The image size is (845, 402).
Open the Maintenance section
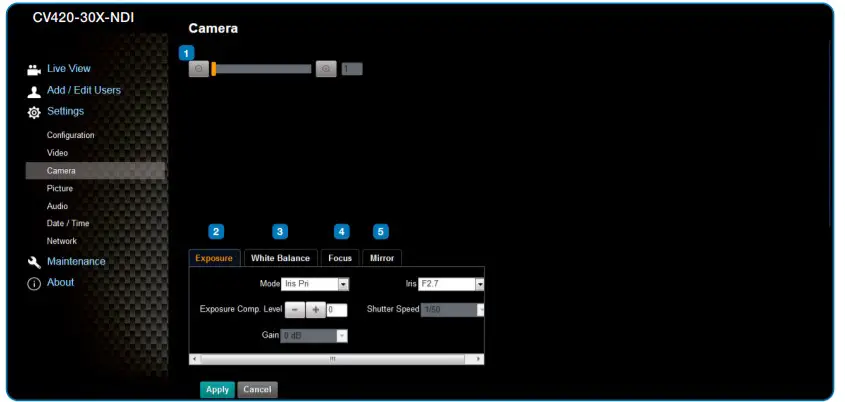(x=76, y=261)
